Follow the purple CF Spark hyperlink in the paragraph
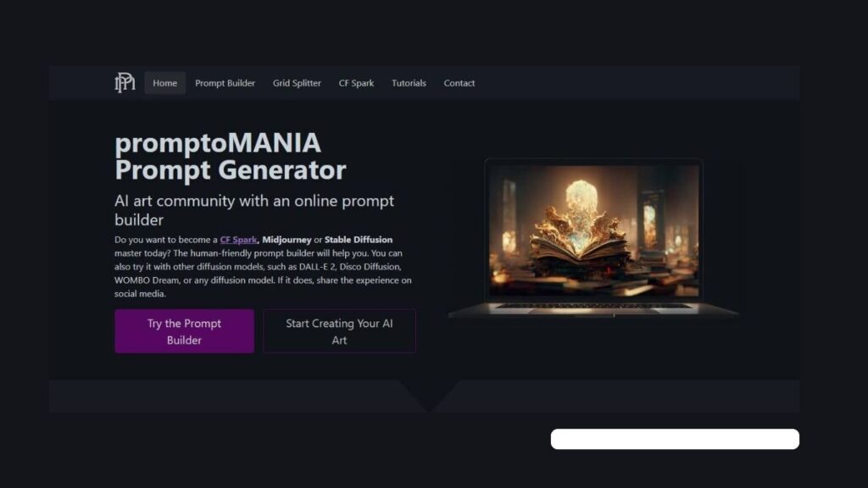The height and width of the screenshot is (488, 868). coord(238,240)
